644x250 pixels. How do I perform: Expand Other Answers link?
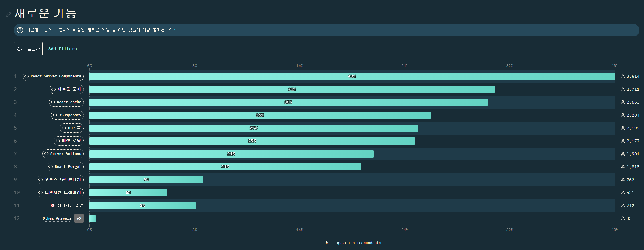57,218
